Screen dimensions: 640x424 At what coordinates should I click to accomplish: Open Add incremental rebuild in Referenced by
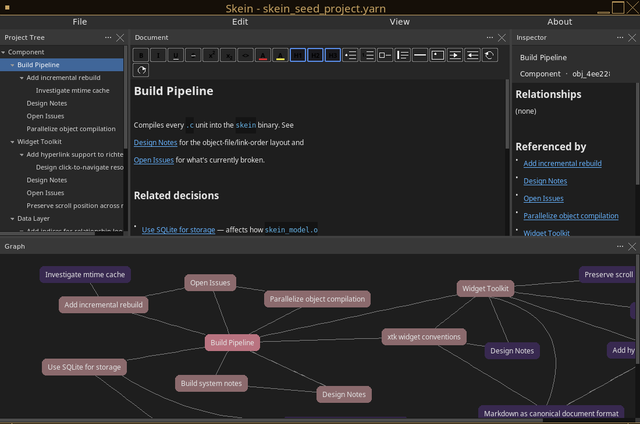(x=562, y=163)
